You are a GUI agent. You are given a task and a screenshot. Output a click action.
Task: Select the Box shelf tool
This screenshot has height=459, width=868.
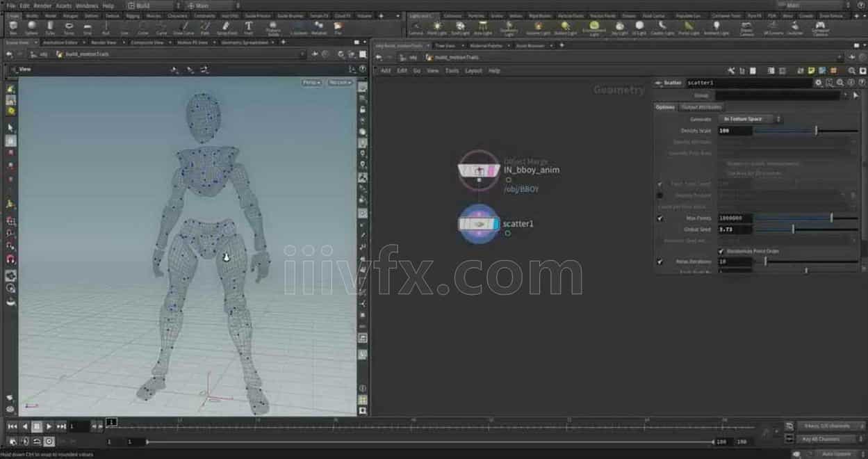click(13, 28)
